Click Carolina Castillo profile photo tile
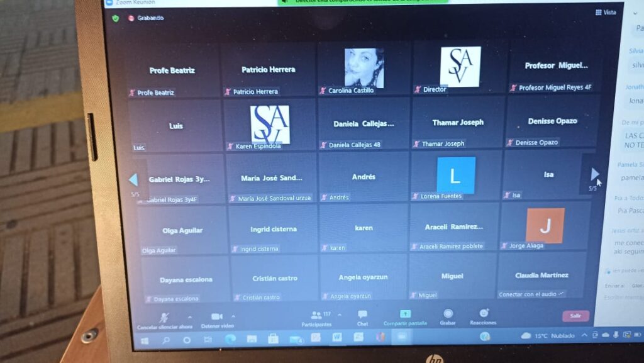The width and height of the screenshot is (644, 363). point(364,68)
